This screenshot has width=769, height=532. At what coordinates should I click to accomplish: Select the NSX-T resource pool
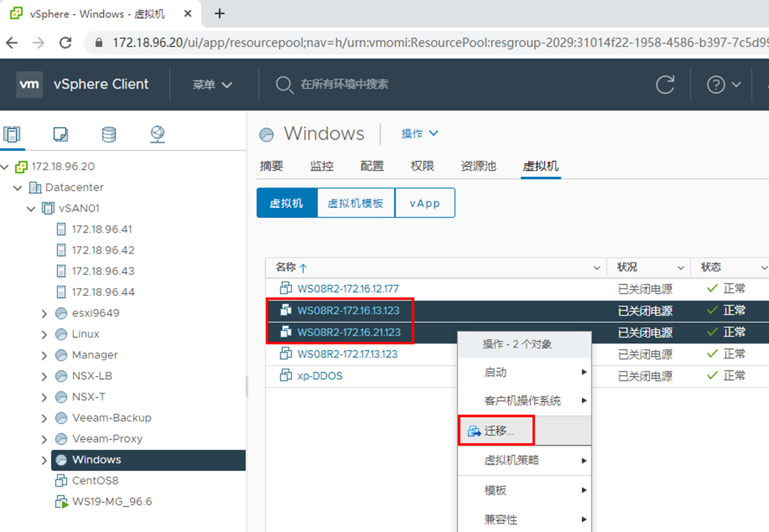(89, 397)
